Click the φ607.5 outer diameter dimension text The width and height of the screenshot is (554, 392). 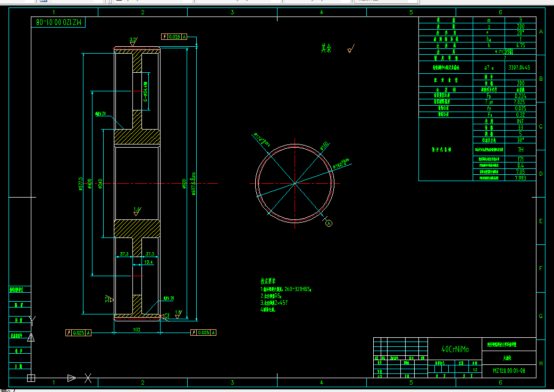pos(194,183)
